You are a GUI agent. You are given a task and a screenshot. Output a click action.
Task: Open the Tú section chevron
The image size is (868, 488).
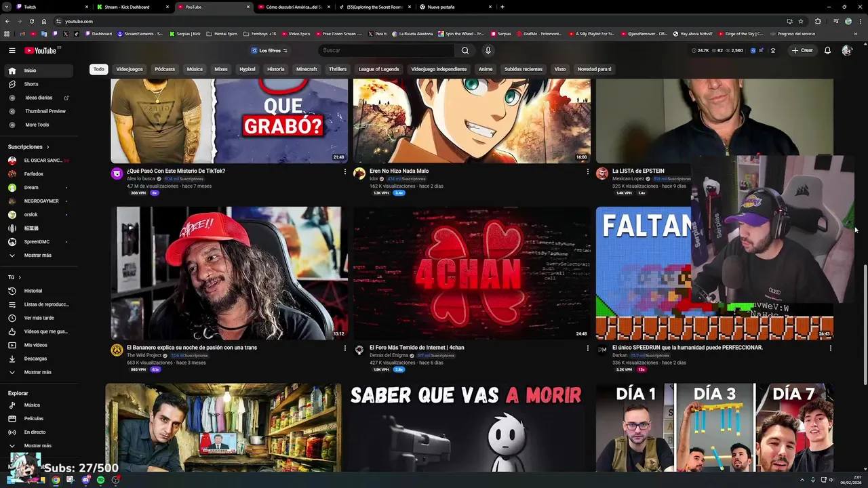click(x=20, y=277)
